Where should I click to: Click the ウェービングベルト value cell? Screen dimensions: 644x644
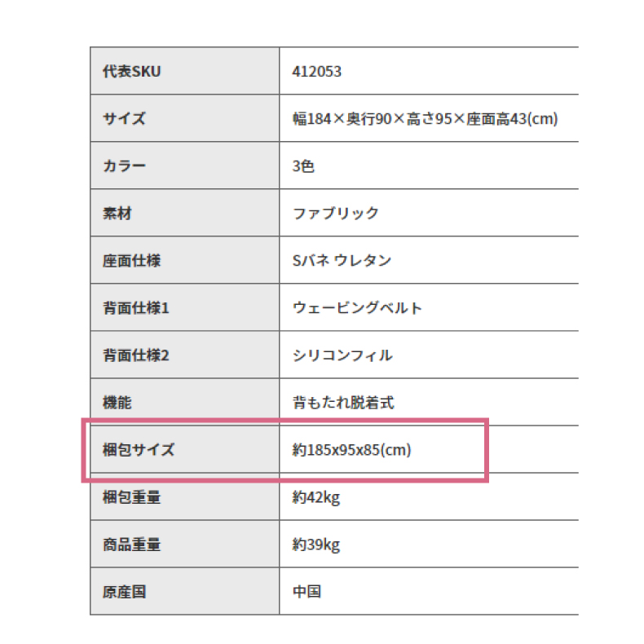click(x=429, y=307)
